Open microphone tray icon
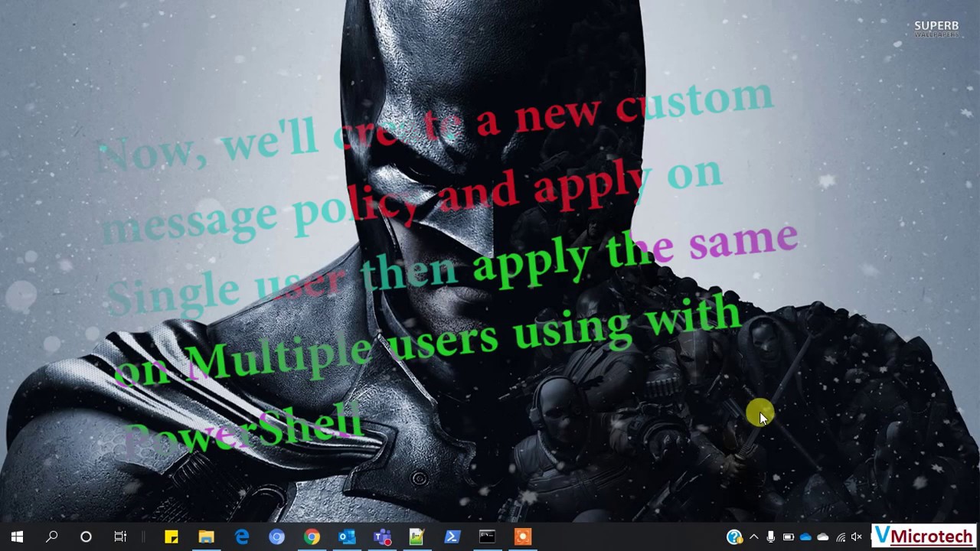980x551 pixels. point(771,537)
